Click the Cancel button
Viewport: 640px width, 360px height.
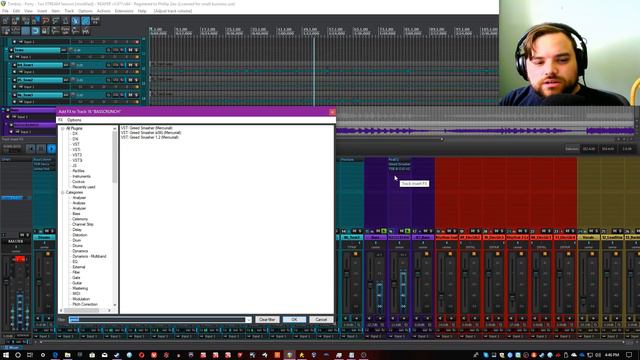(x=321, y=320)
